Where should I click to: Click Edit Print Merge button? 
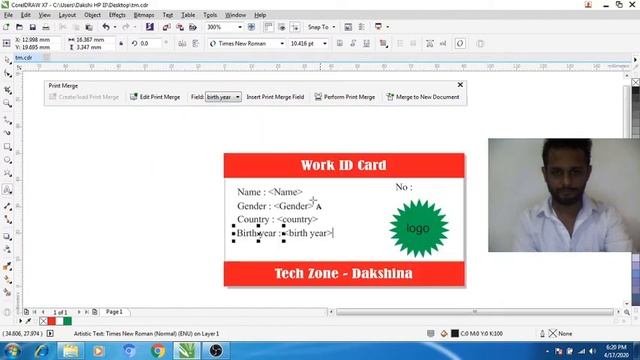click(155, 97)
